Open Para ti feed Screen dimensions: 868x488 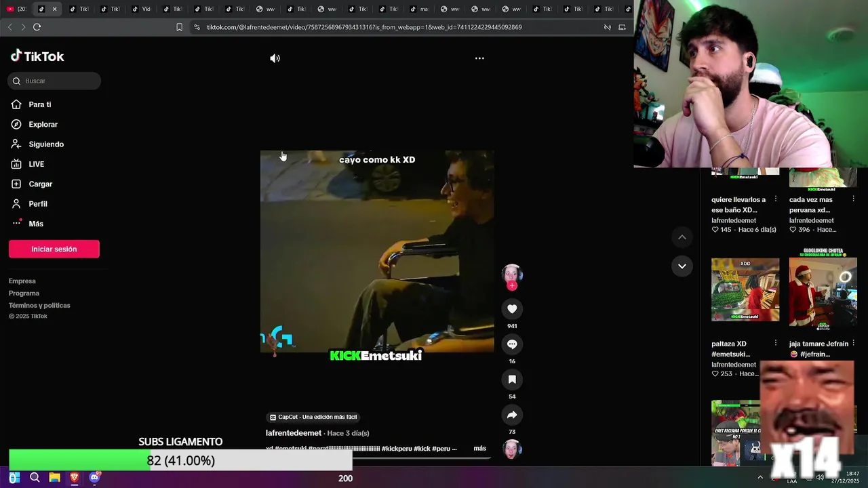pos(32,104)
